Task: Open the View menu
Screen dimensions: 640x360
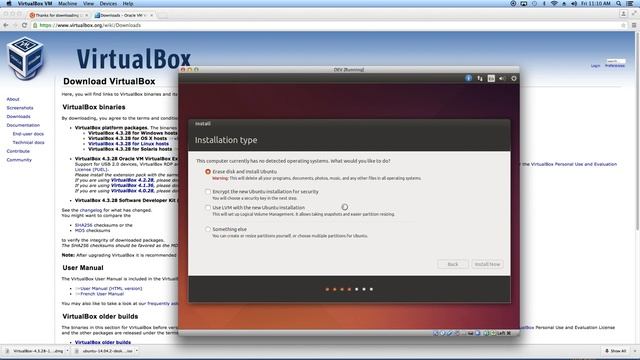Action: coord(88,4)
